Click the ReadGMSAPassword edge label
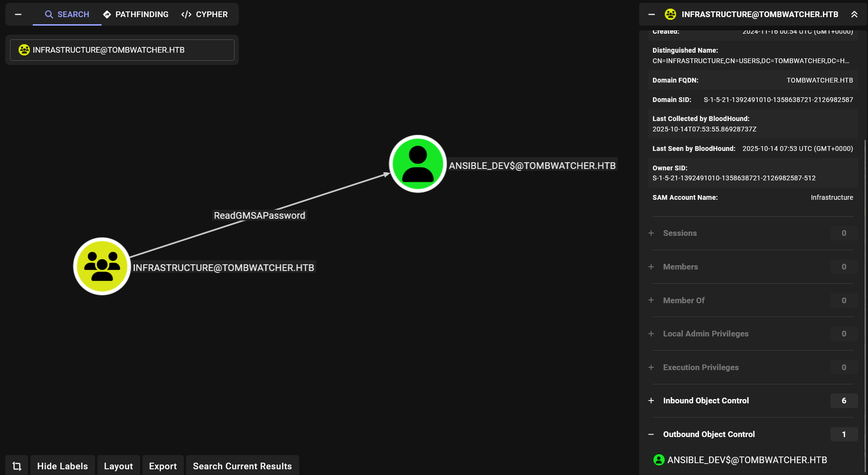868x475 pixels. point(259,215)
